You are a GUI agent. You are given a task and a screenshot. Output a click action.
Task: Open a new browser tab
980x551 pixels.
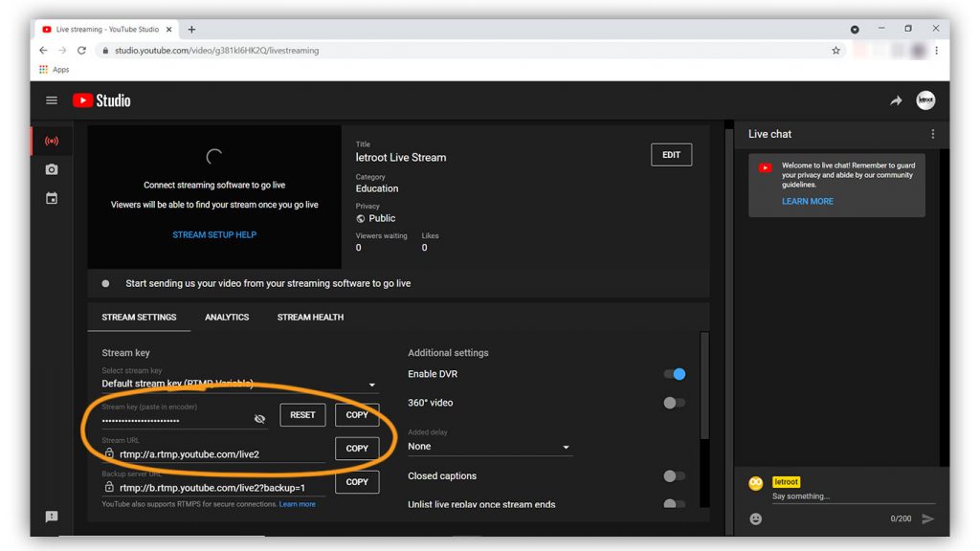pos(191,30)
